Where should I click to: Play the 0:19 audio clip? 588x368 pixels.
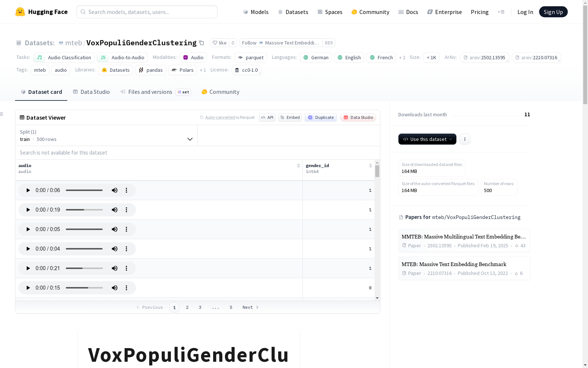click(28, 210)
